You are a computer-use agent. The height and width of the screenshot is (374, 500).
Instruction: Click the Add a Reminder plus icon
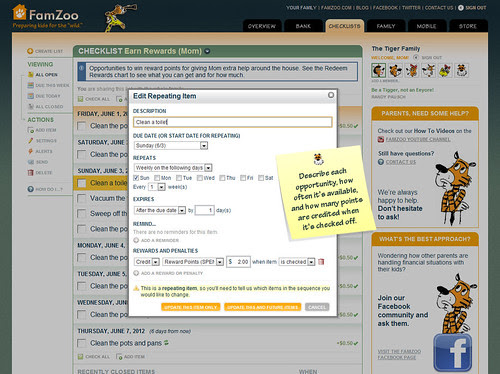(136, 240)
